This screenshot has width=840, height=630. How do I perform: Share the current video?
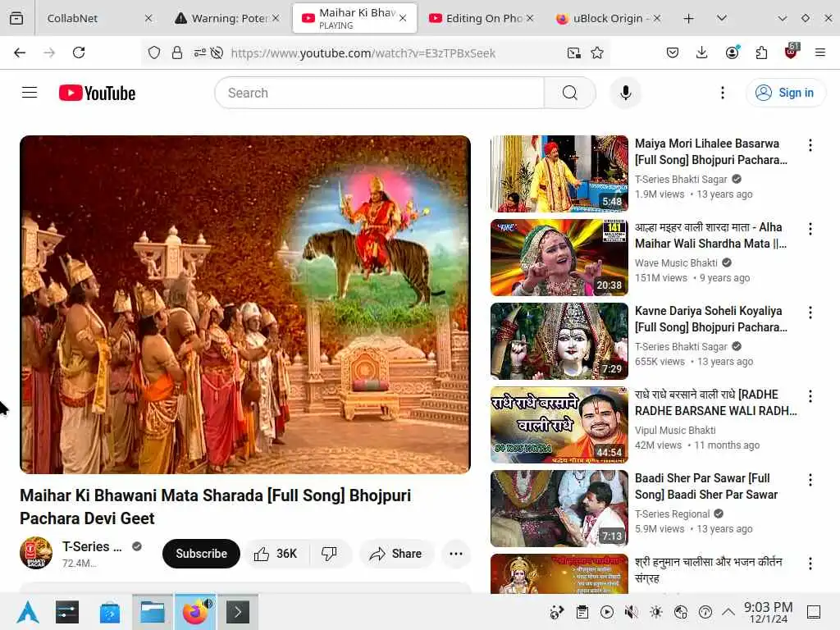point(395,554)
